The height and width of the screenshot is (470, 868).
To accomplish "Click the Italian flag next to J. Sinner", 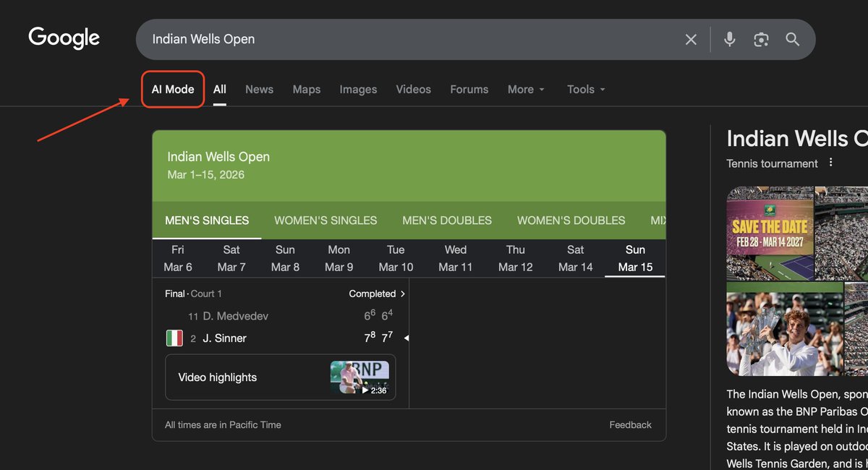I will pyautogui.click(x=174, y=338).
